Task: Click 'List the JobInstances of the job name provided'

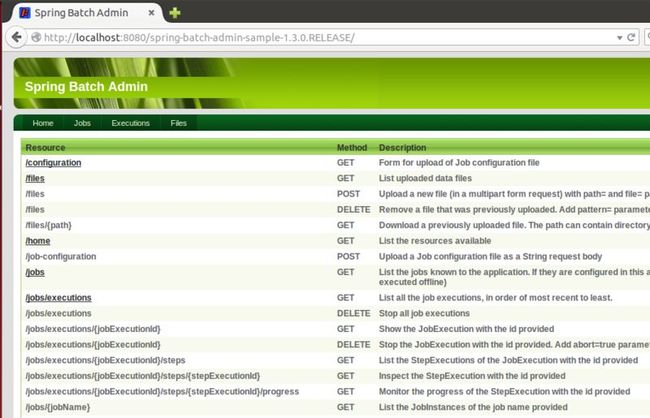Action: tap(473, 407)
